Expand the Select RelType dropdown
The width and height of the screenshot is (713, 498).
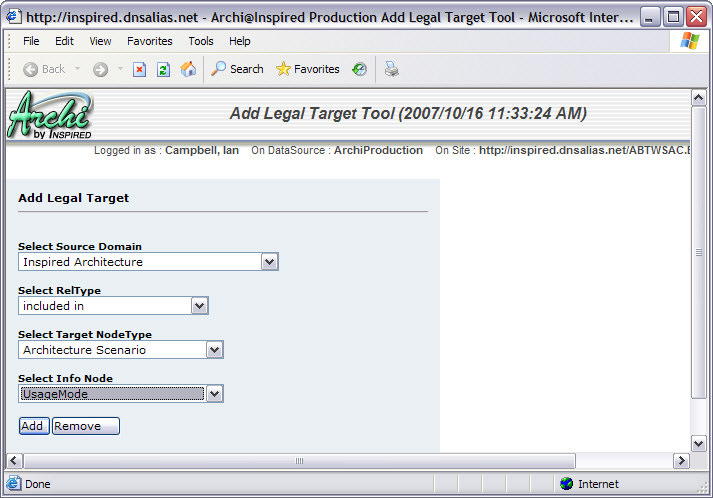point(199,306)
